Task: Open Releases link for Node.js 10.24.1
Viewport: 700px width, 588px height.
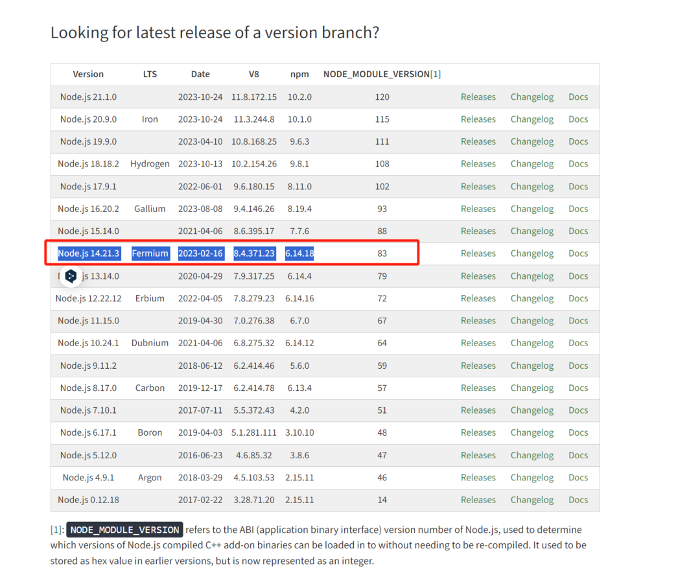Action: [478, 344]
